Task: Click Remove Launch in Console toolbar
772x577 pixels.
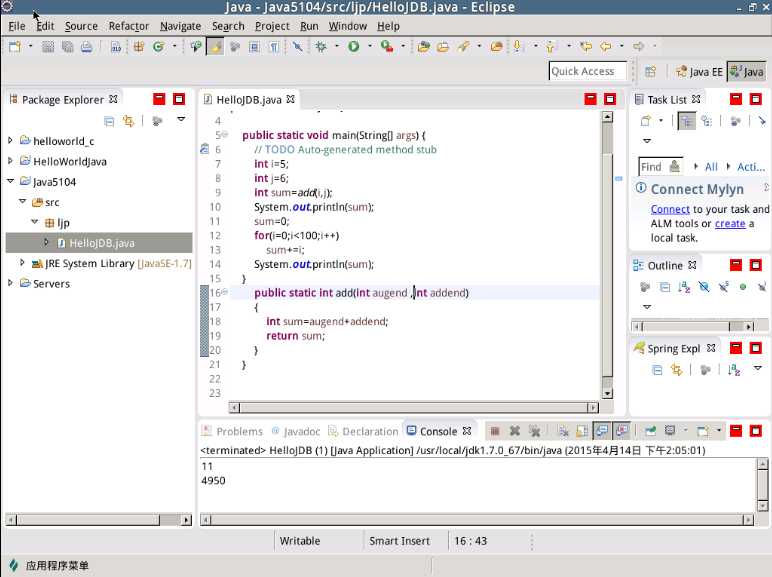Action: point(515,431)
